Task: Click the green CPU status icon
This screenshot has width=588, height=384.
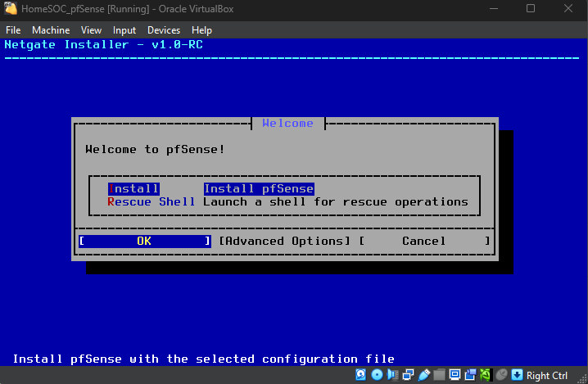Action: point(486,375)
